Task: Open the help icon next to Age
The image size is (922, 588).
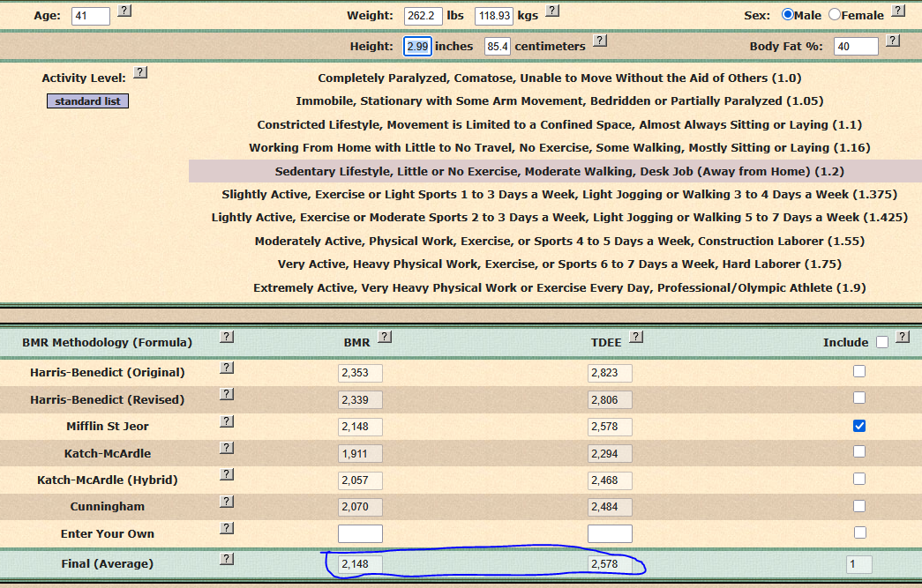Action: point(124,11)
